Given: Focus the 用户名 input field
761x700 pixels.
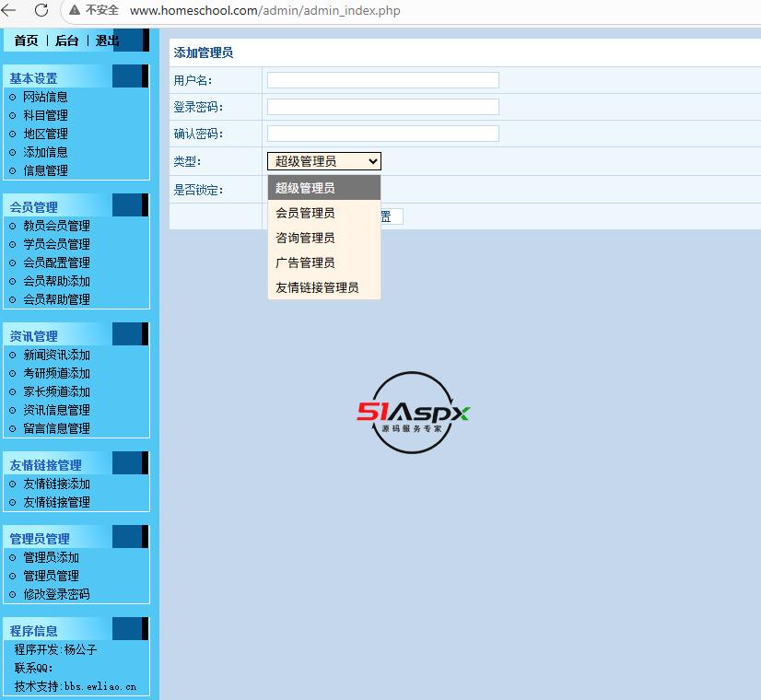Looking at the screenshot, I should click(x=383, y=80).
